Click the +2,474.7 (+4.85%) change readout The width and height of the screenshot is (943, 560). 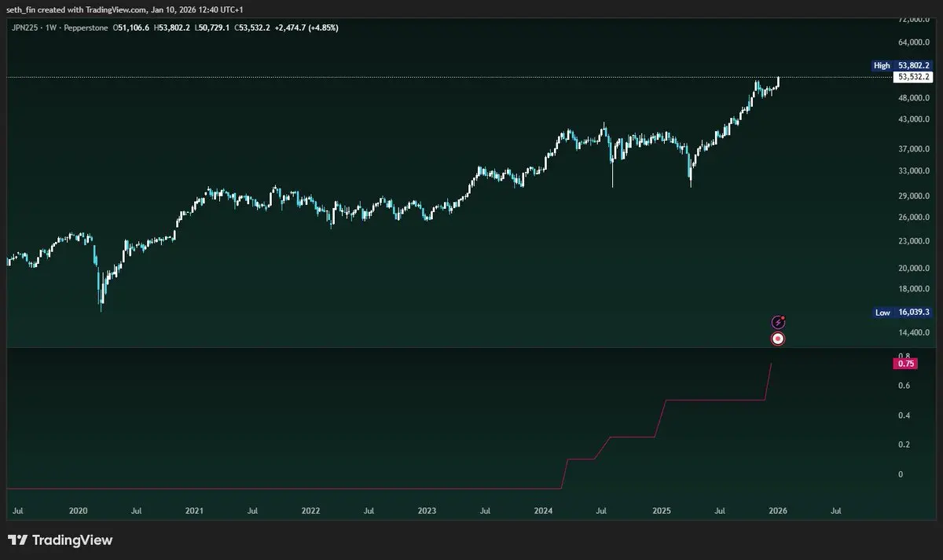307,27
